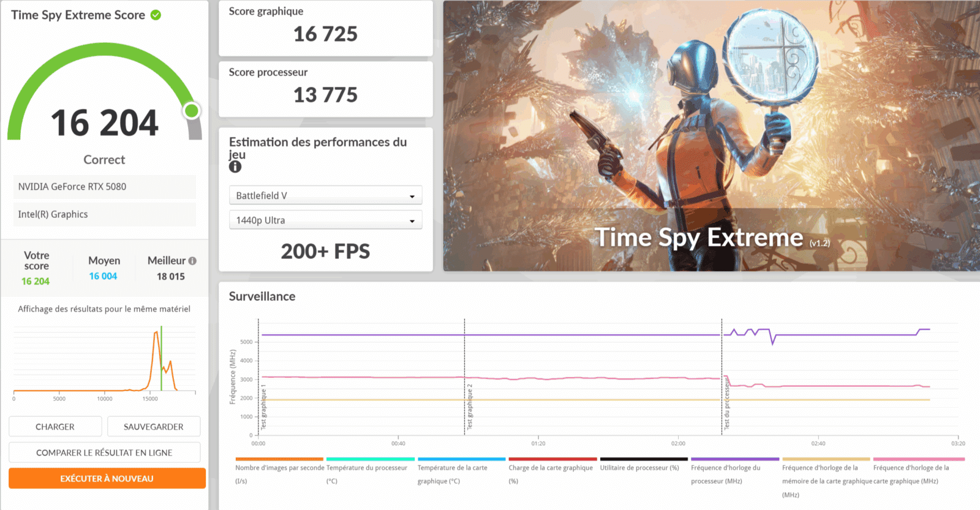Click the blue GPU temperature legend swatch
This screenshot has height=510, width=980.
tap(462, 459)
